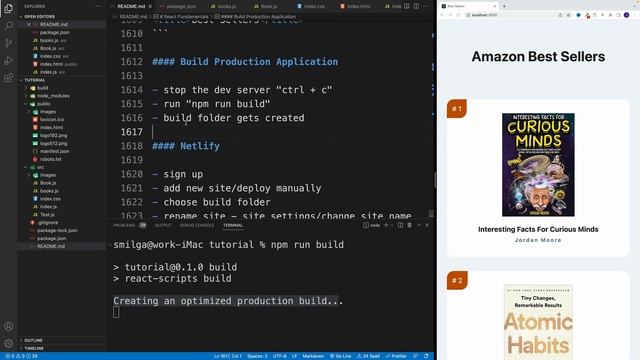Open terminal launch profile dropdown
640x360 pixels.
(392, 225)
